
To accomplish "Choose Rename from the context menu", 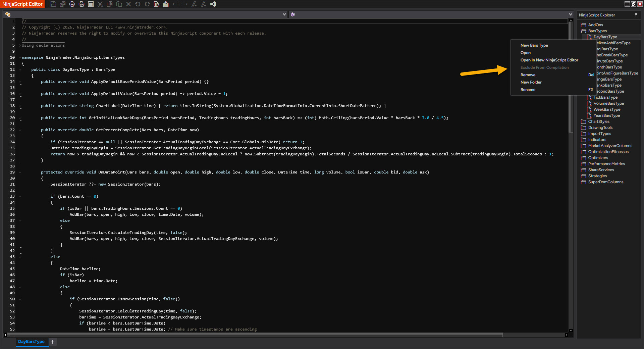I will [553, 90].
